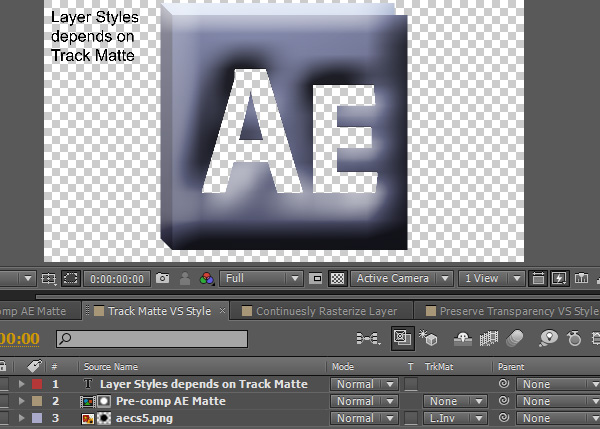Toggle Preserve Transparency checkbox for aecs5.png
The width and height of the screenshot is (600, 429).
pyautogui.click(x=411, y=418)
